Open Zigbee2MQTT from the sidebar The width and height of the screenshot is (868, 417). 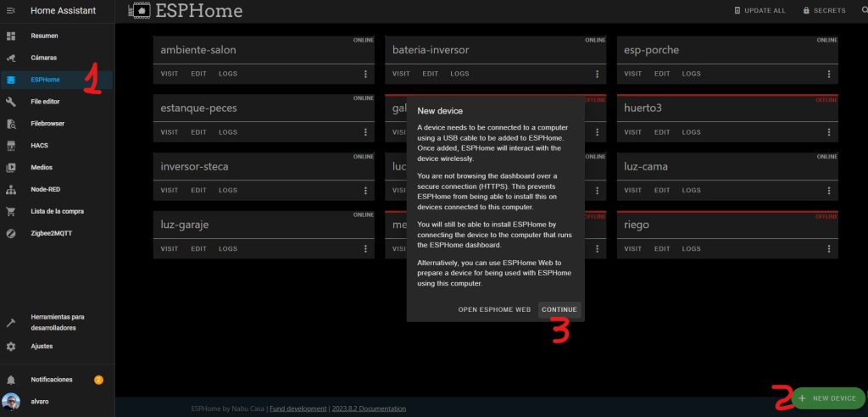[x=50, y=233]
